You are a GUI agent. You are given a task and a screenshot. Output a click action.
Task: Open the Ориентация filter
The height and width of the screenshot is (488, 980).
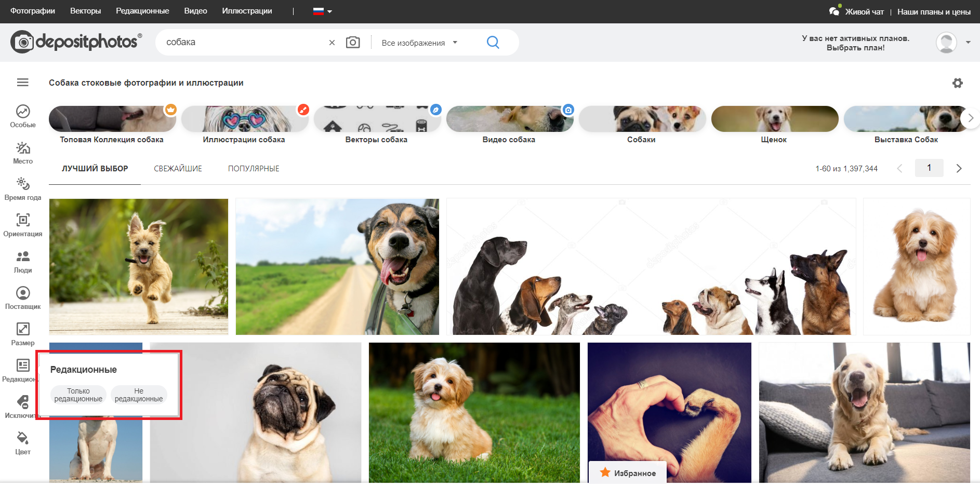point(23,225)
